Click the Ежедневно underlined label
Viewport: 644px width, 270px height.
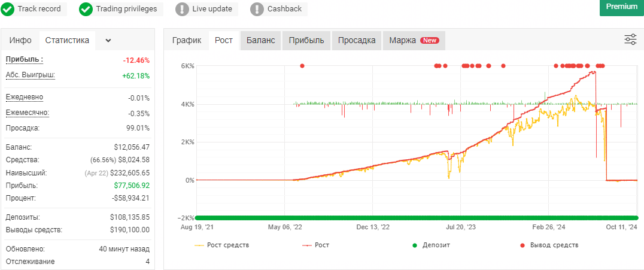tap(24, 97)
